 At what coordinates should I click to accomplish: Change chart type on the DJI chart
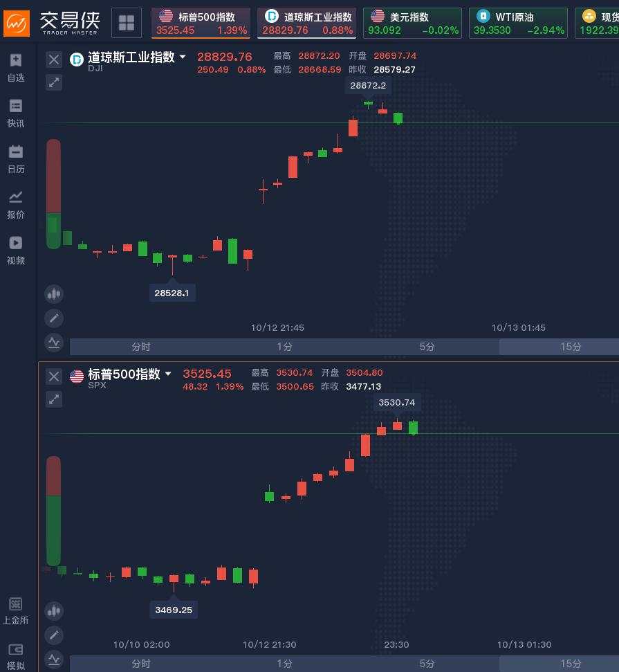(54, 294)
